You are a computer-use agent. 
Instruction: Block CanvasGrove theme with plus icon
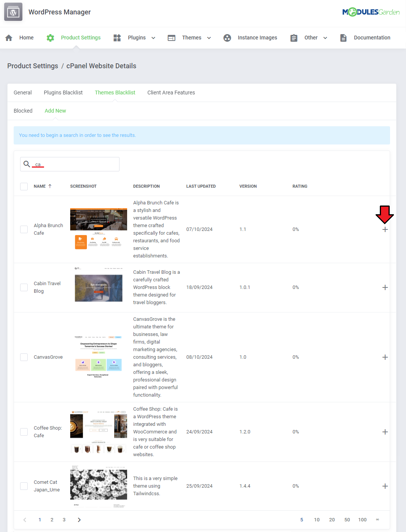pyautogui.click(x=385, y=357)
